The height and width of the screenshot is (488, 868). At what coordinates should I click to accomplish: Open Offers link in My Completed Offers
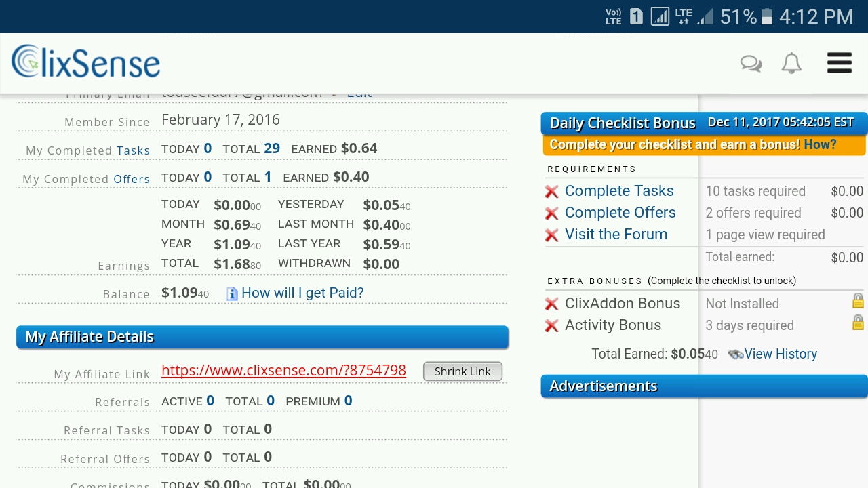(x=132, y=179)
